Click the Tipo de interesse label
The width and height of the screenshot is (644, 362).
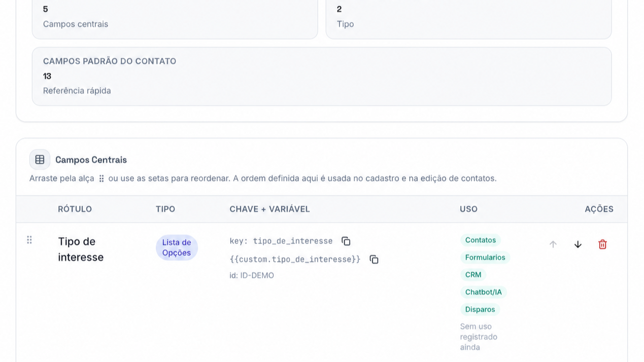click(x=81, y=249)
